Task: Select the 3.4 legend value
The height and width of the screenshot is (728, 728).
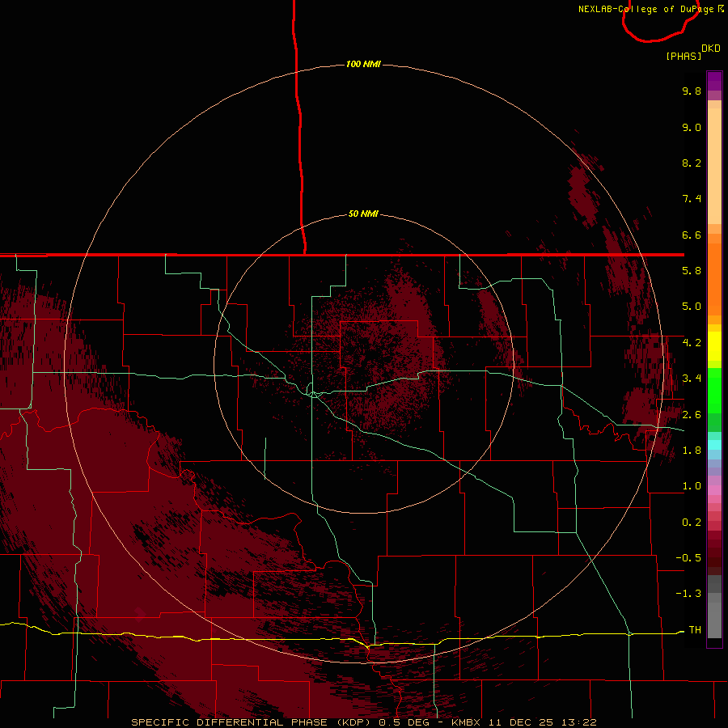Action: tap(692, 379)
